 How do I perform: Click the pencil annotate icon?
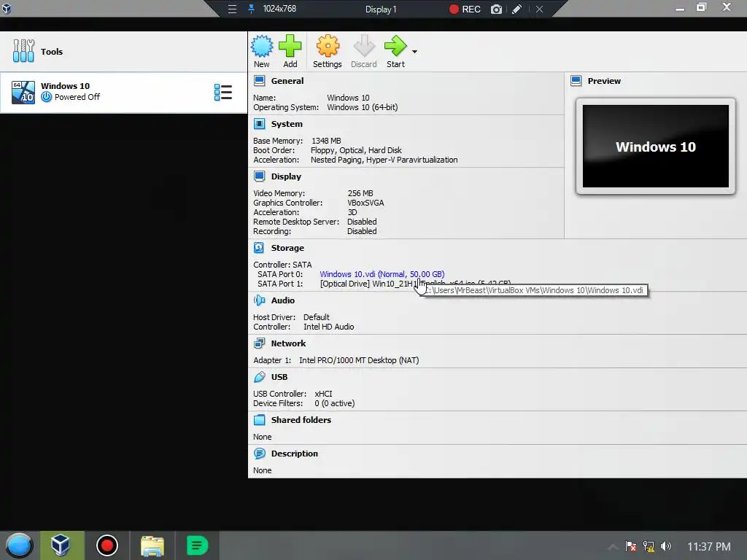[517, 9]
